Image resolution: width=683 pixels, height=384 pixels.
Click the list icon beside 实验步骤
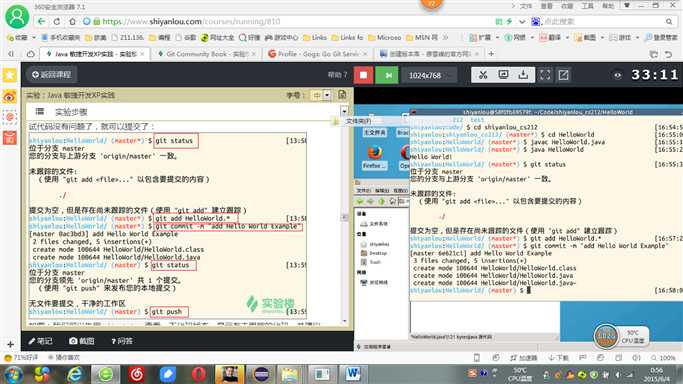(40, 111)
